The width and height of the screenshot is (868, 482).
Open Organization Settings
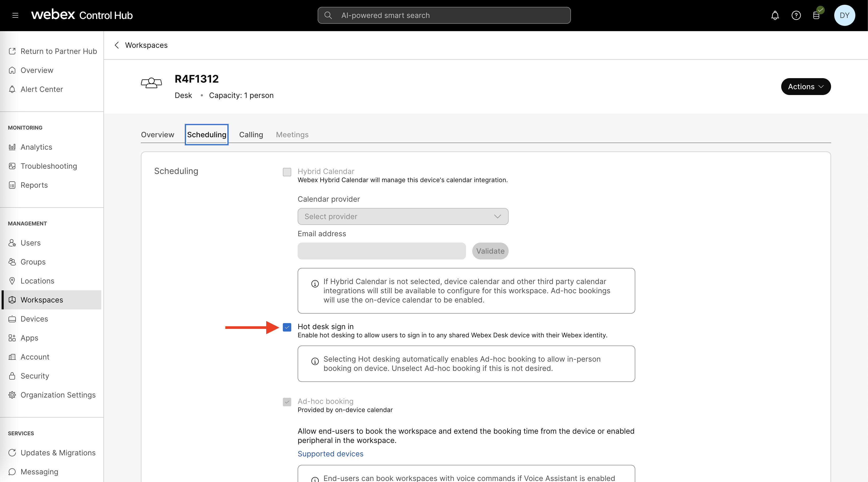(x=58, y=395)
